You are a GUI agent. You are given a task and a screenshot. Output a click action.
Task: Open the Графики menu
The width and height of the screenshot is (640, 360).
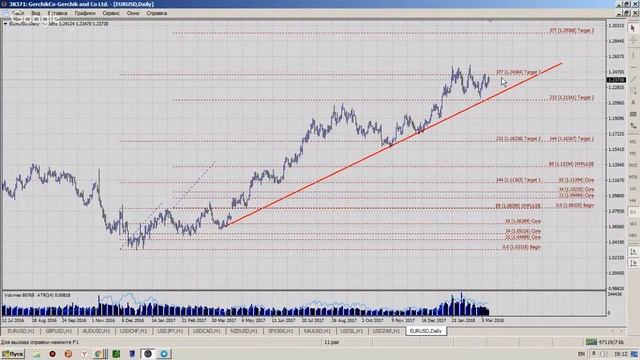(85, 13)
